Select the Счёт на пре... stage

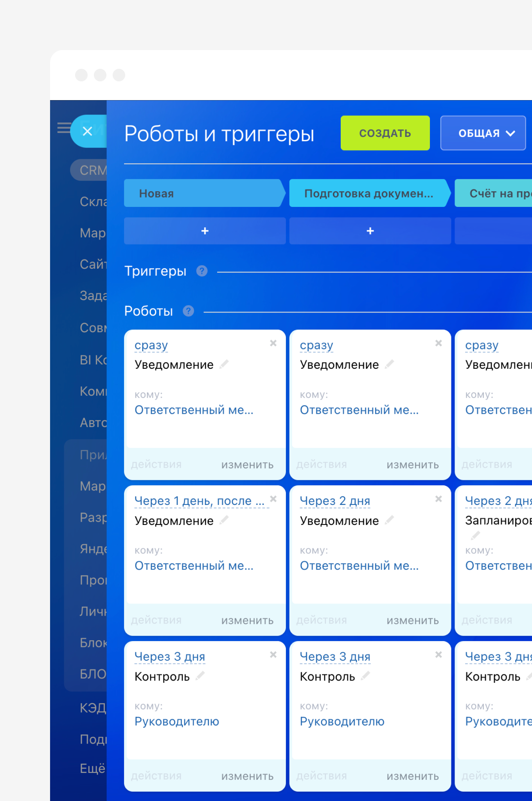pyautogui.click(x=494, y=193)
